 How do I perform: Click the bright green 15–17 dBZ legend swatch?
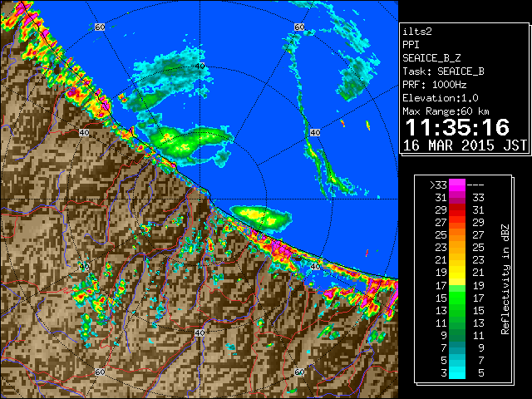457,298
